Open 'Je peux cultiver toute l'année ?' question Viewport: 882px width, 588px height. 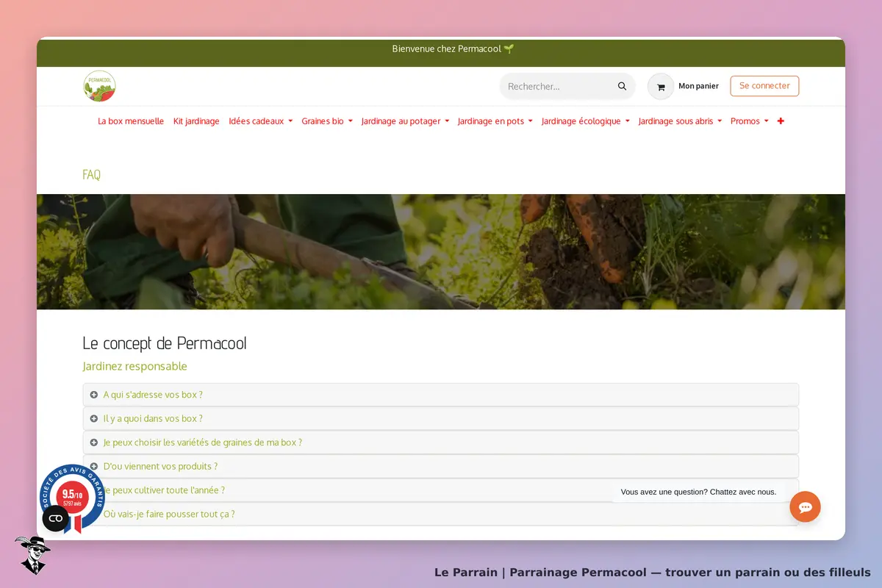point(441,490)
